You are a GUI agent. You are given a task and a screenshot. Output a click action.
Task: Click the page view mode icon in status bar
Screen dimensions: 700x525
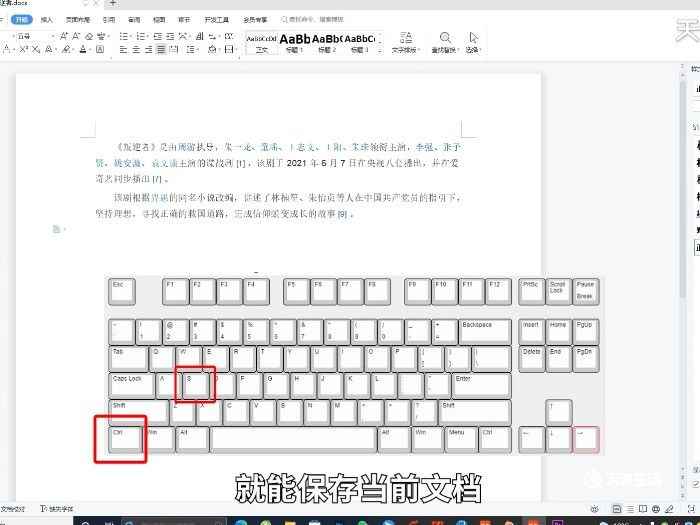tap(617, 509)
